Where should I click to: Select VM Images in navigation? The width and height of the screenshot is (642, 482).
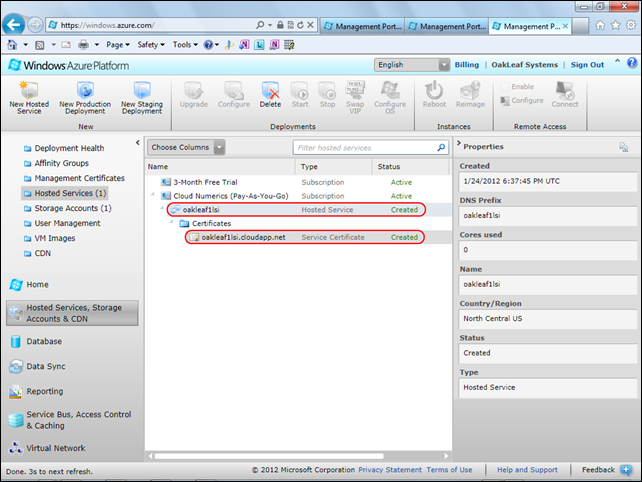pyautogui.click(x=50, y=238)
